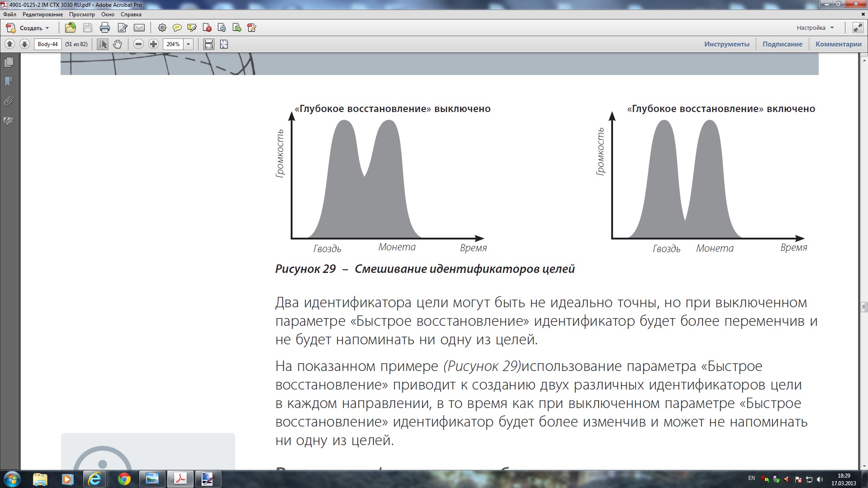Open the Редактирование menu
This screenshot has height=488, width=868.
tap(42, 14)
